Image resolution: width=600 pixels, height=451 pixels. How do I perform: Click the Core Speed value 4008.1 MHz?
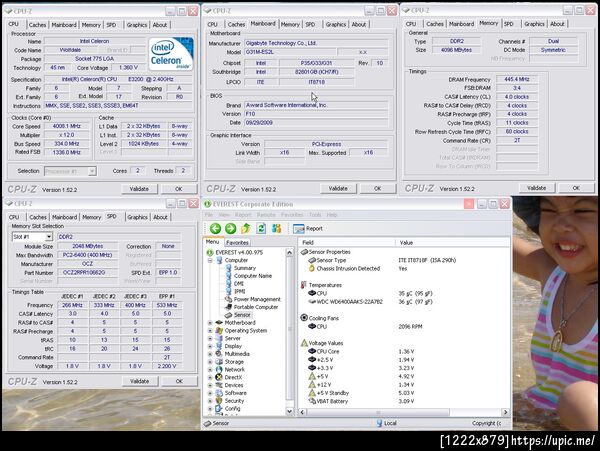(67, 126)
